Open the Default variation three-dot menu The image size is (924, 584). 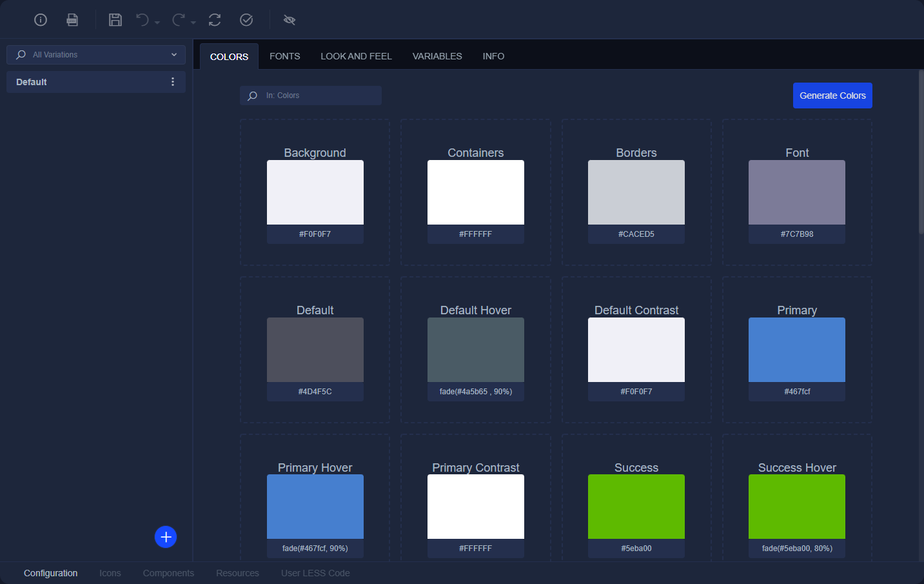coord(172,82)
